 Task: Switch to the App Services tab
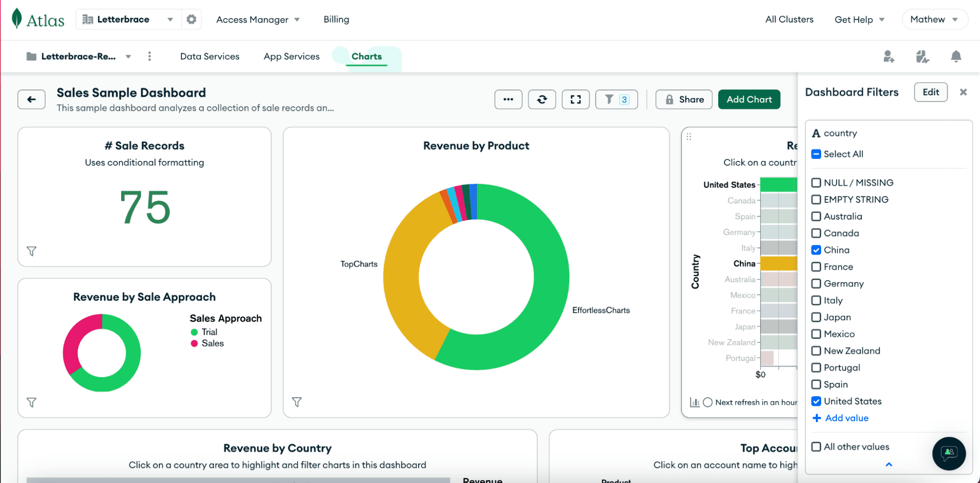coord(291,56)
